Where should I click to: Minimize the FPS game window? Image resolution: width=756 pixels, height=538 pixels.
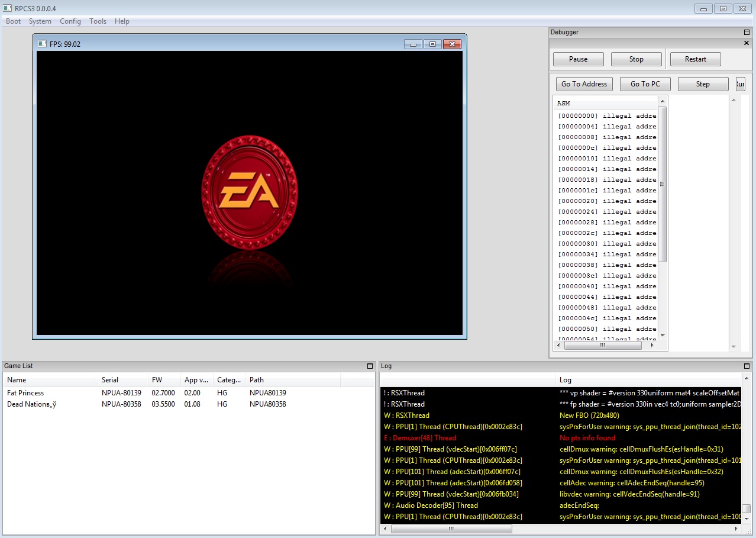(x=413, y=44)
